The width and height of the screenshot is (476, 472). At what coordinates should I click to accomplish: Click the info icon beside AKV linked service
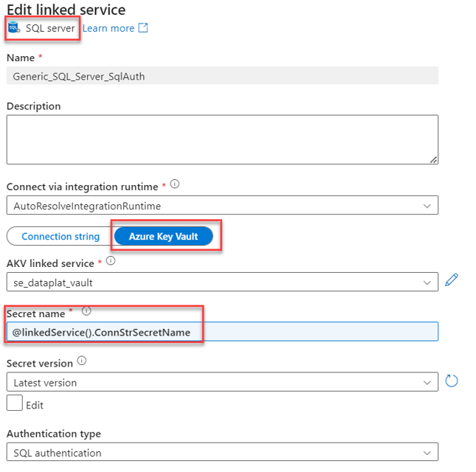point(111,261)
